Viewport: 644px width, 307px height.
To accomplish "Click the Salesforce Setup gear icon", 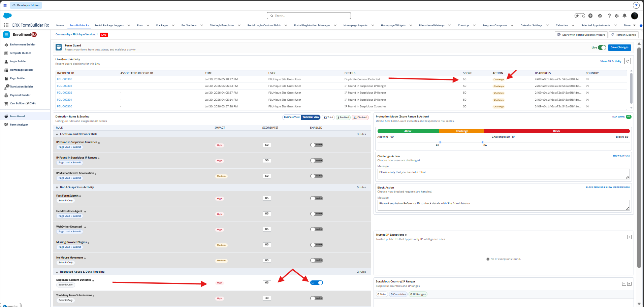I will (617, 16).
